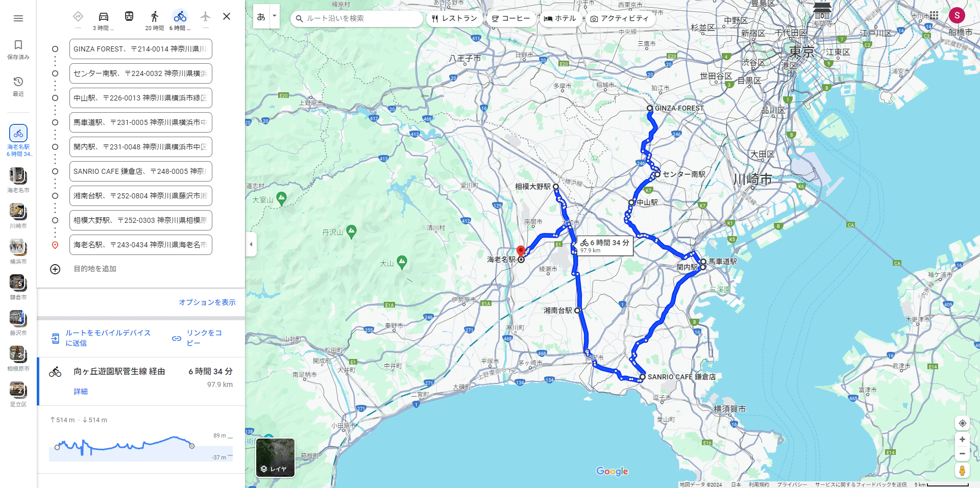Collapse the side panel arrow

point(251,244)
